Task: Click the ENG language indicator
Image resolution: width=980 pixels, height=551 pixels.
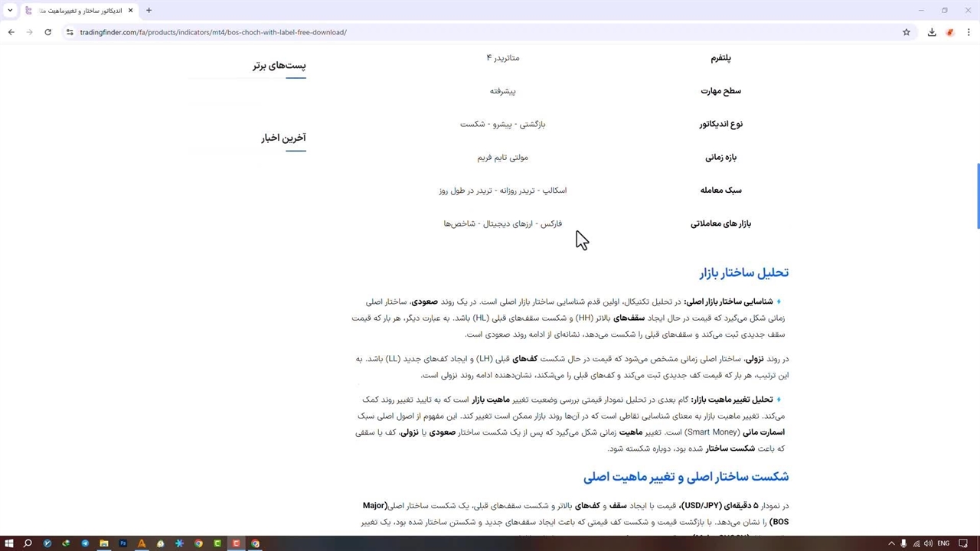Action: click(x=943, y=543)
